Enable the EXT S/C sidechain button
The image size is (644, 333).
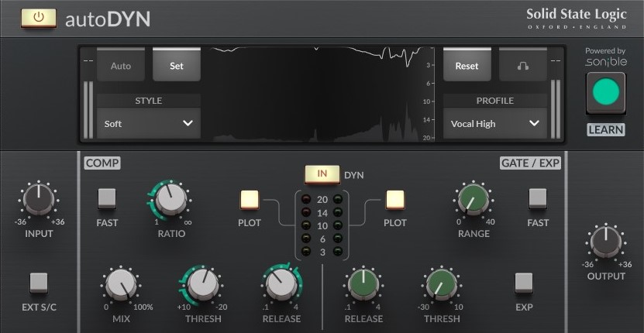(x=39, y=283)
